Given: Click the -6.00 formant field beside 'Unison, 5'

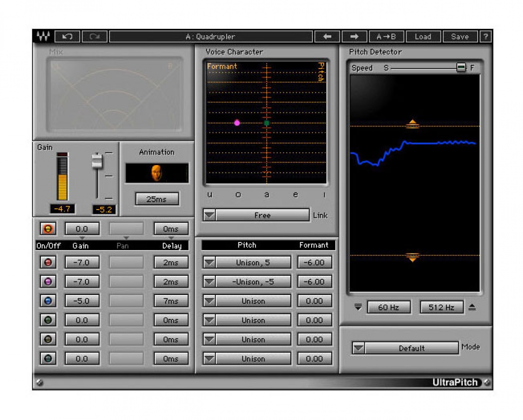Looking at the screenshot, I should (315, 262).
